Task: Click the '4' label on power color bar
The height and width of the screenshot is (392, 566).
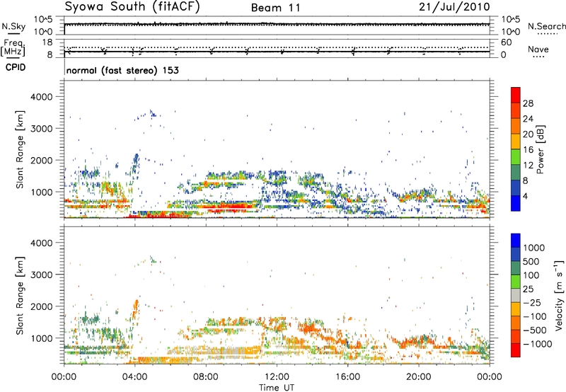Action: point(526,197)
